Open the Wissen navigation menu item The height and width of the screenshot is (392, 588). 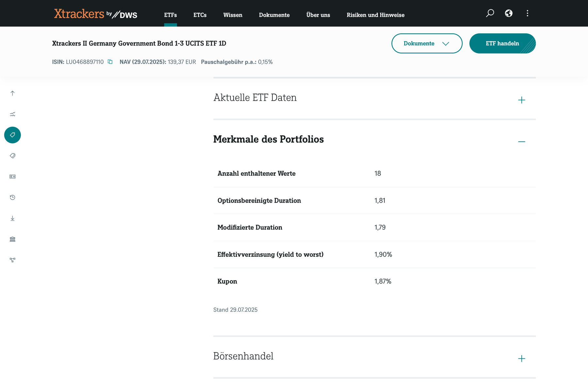pyautogui.click(x=233, y=15)
